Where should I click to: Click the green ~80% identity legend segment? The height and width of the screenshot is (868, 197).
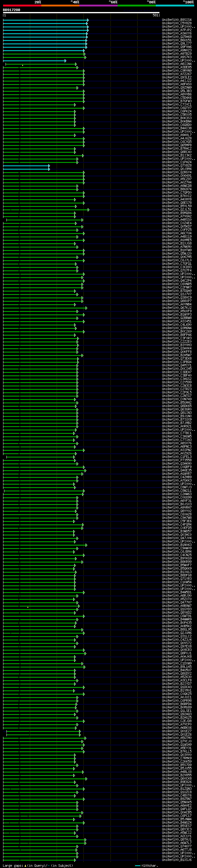click(x=137, y=6)
